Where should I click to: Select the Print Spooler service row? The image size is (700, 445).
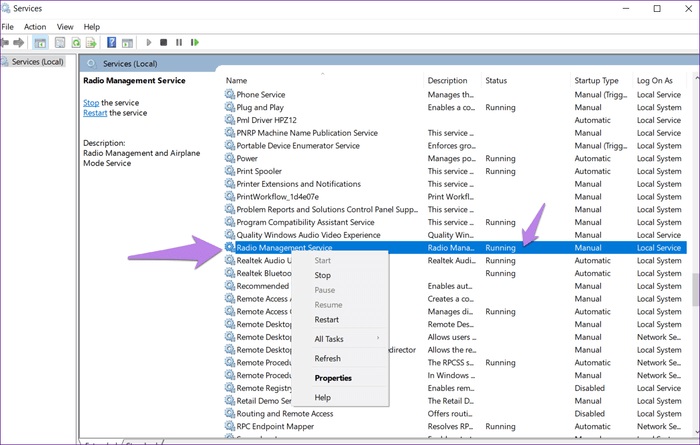tap(259, 171)
